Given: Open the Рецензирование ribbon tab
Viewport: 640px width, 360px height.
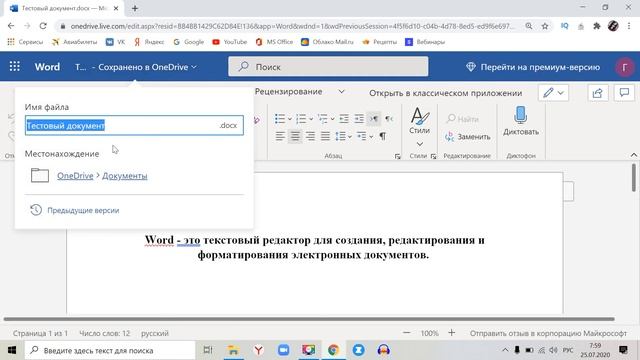Looking at the screenshot, I should 289,92.
